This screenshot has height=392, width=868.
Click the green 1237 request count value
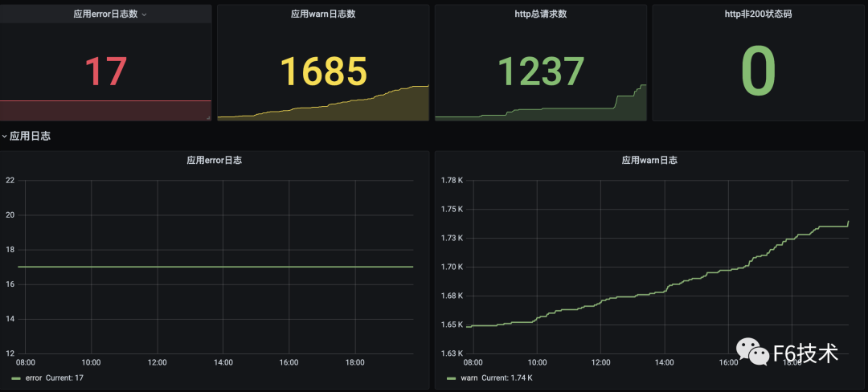[x=540, y=71]
